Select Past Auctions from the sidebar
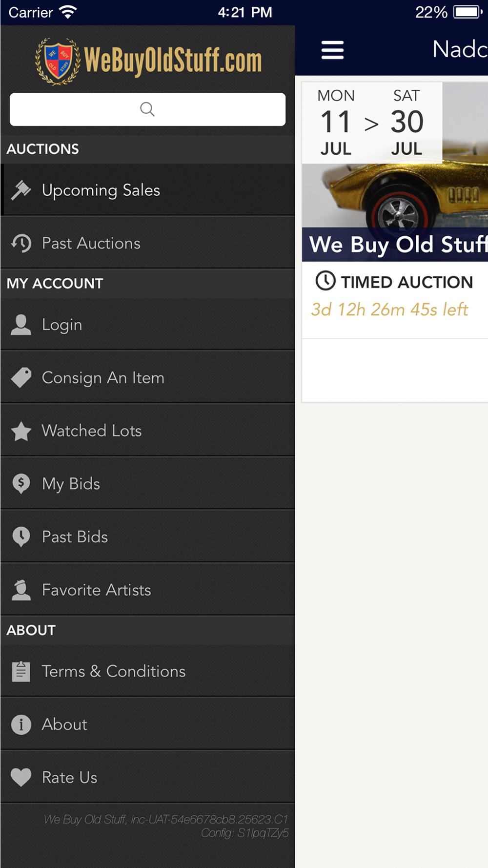This screenshot has width=488, height=868. click(91, 243)
